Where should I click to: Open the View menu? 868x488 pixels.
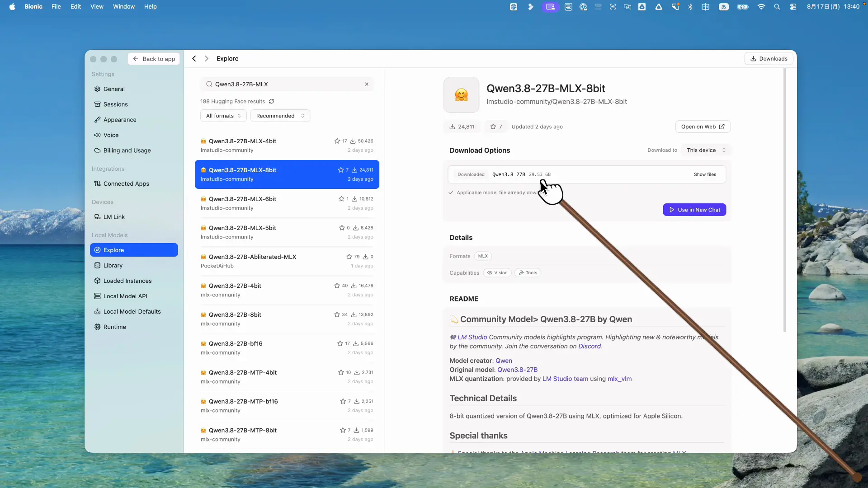pyautogui.click(x=97, y=7)
